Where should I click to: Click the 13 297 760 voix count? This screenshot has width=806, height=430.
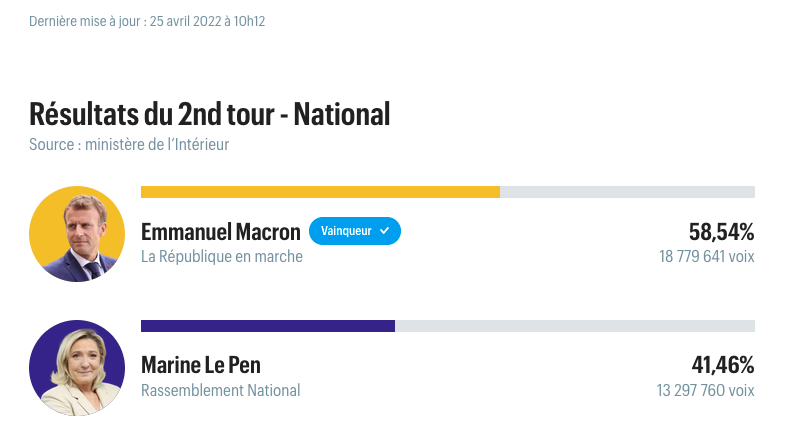coord(706,390)
